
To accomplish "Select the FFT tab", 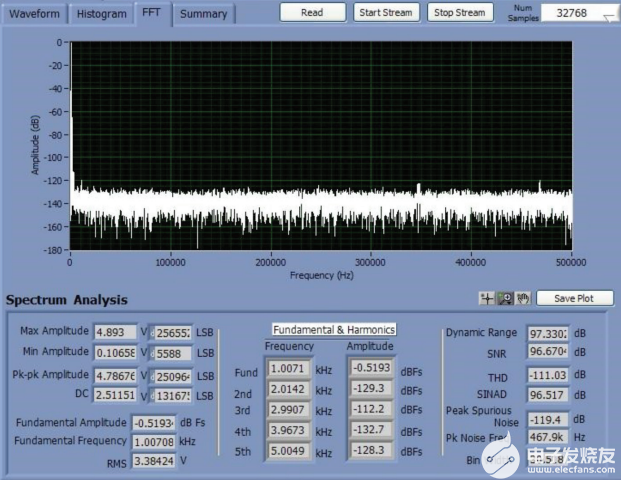I will pos(152,13).
